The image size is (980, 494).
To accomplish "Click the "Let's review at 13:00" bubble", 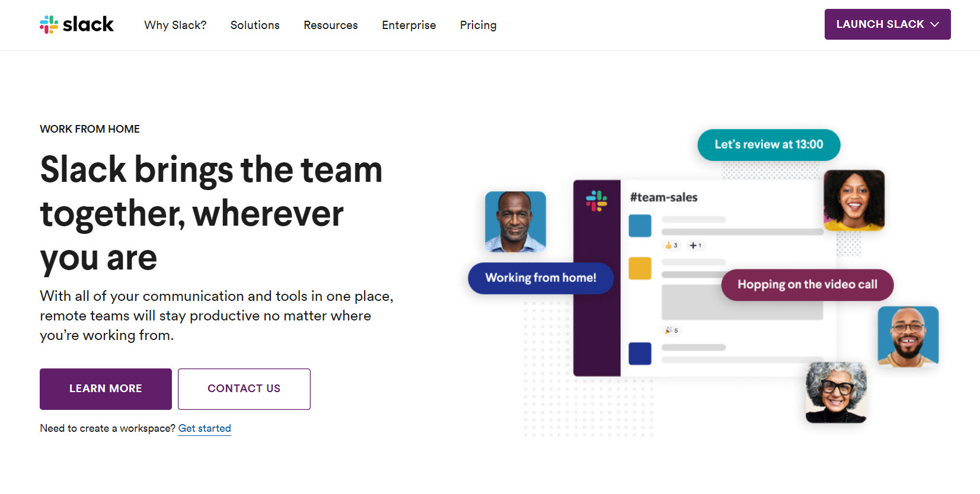I will pos(769,145).
